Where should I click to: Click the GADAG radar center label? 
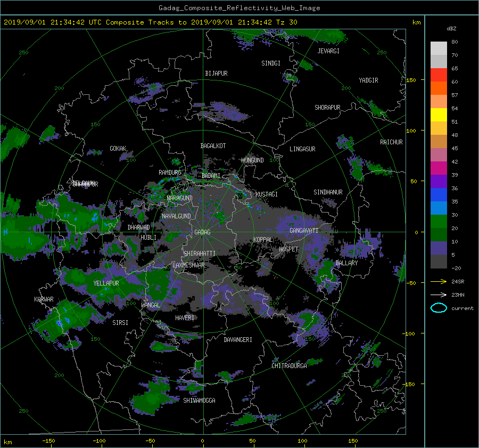(x=203, y=232)
